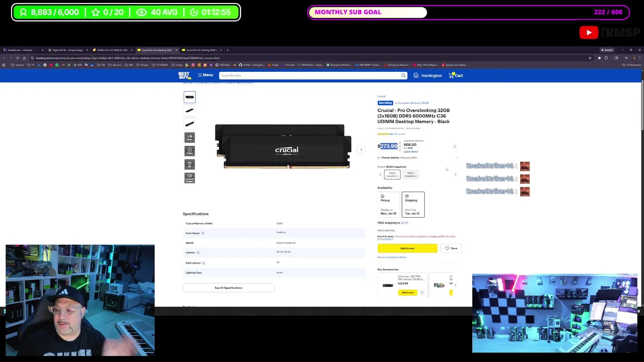Click See All Specifications button
This screenshot has width=644, height=362.
click(228, 288)
